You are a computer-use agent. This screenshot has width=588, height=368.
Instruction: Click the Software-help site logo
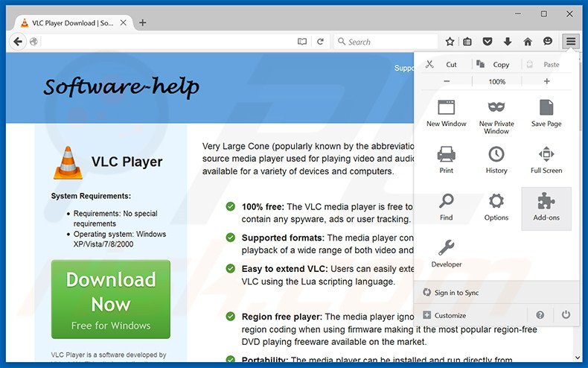(121, 87)
